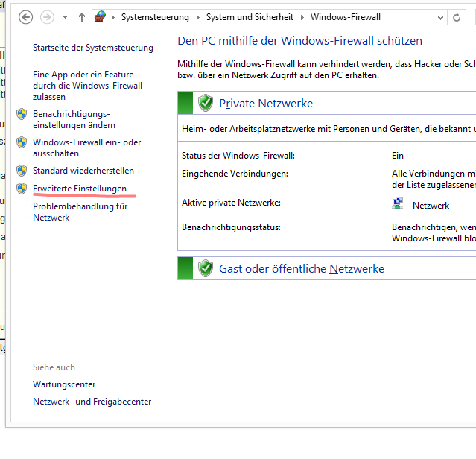Go back with the Back arrow button
The width and height of the screenshot is (476, 459).
25,17
